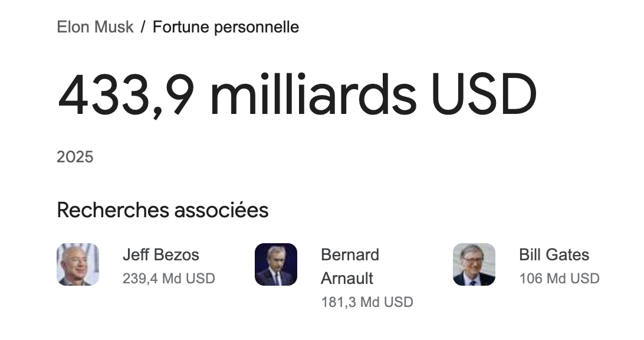Click the 2025 year label
The width and height of the screenshot is (644, 340).
(x=75, y=157)
